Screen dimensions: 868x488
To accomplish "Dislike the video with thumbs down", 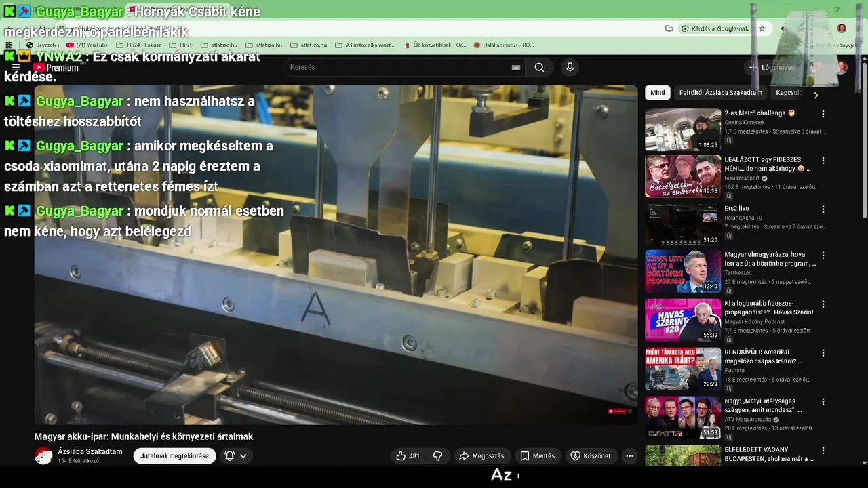I will (x=437, y=456).
